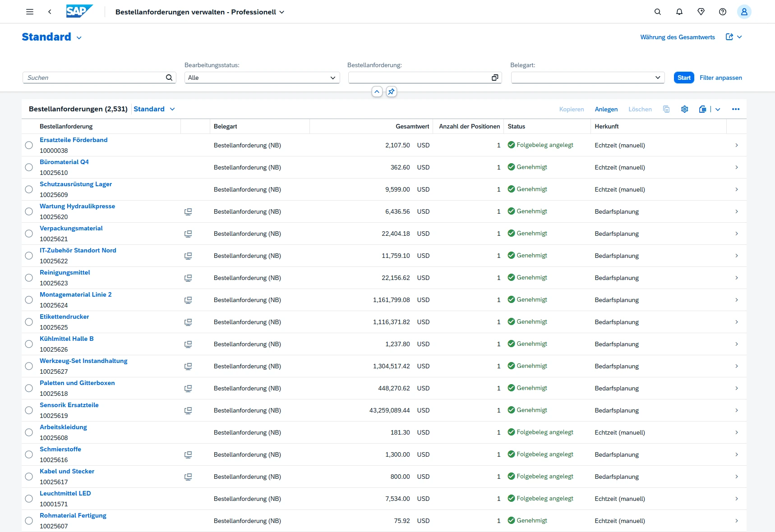Click the search magnifier in the Suchen field
The image size is (775, 532).
click(169, 78)
